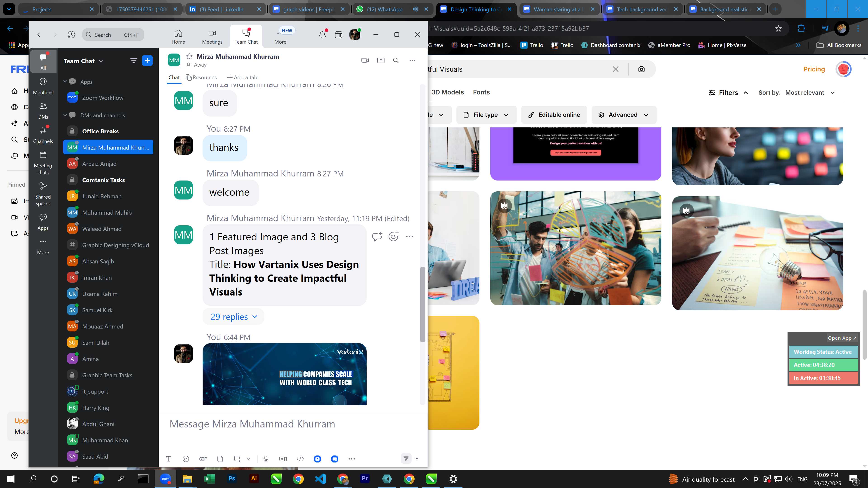Open send options dropdown arrow
Screen dimensions: 868x488
[x=417, y=458]
